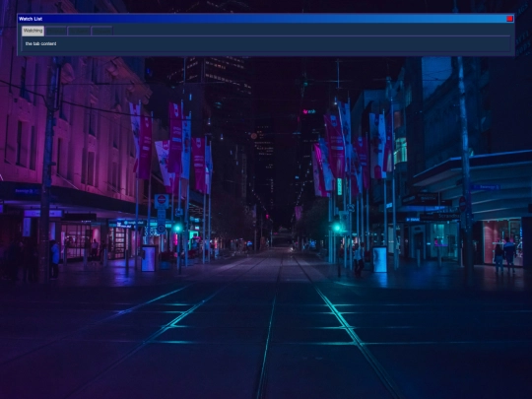Close the Watch List window
The image size is (532, 399).
click(509, 19)
